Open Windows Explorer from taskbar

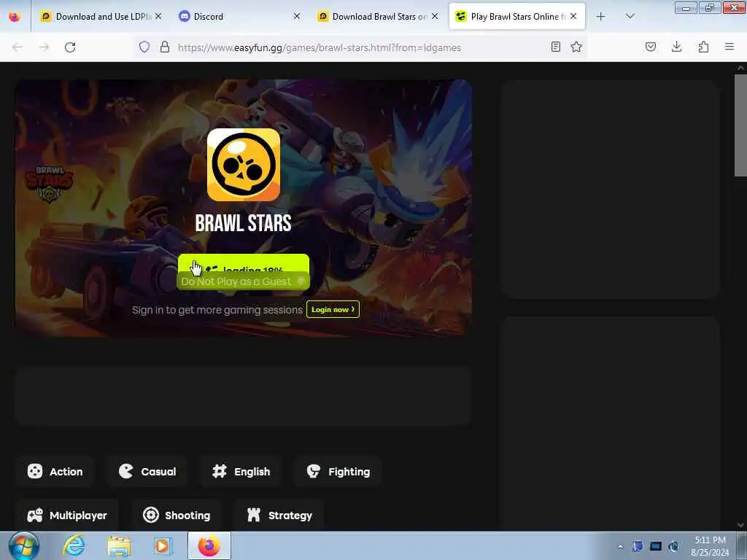[119, 545]
